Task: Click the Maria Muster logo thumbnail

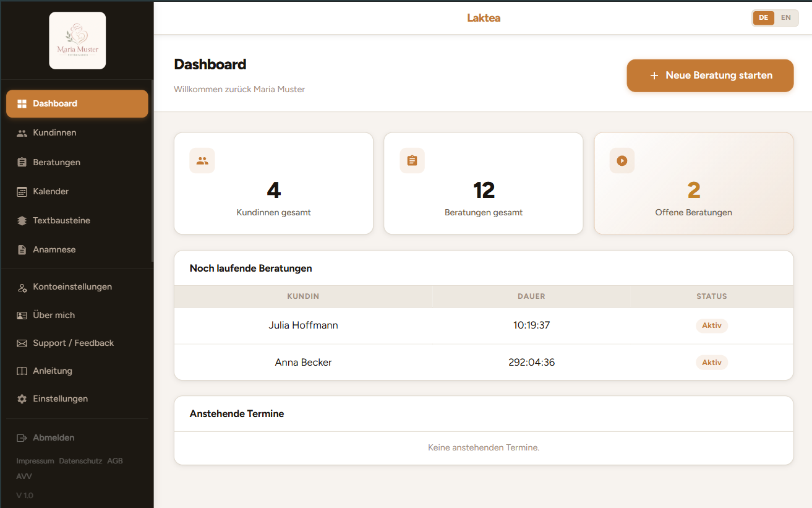Action: [x=77, y=40]
